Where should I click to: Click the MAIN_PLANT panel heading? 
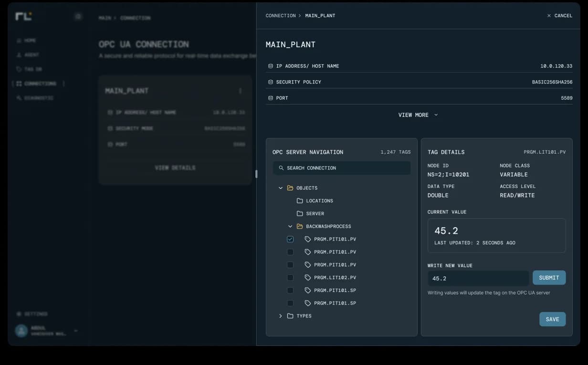tap(291, 44)
